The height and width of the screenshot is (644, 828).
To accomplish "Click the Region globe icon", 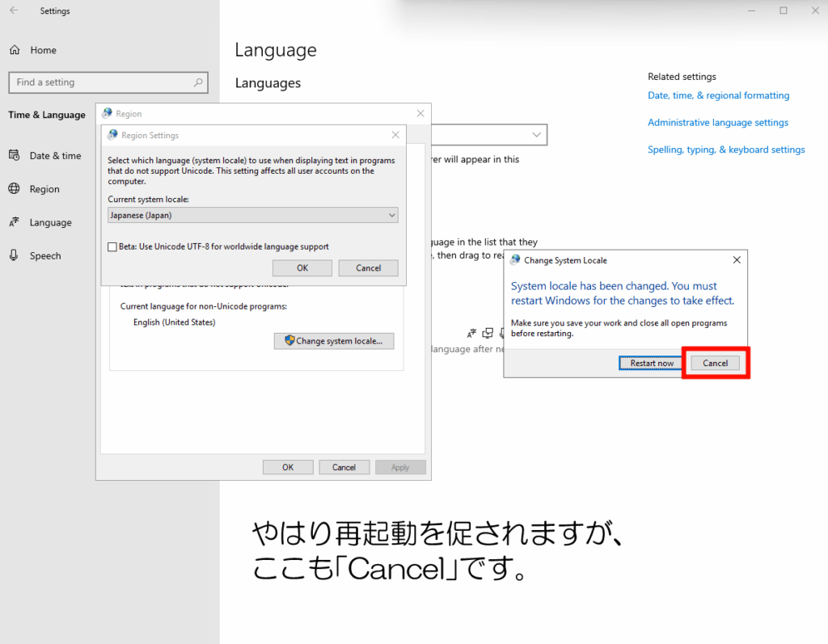I will coord(15,189).
